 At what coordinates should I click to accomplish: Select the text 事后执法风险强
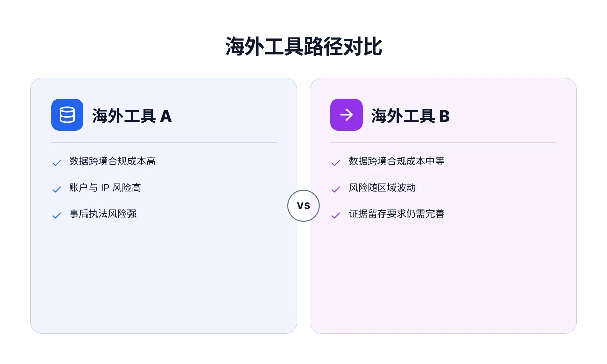pyautogui.click(x=103, y=214)
